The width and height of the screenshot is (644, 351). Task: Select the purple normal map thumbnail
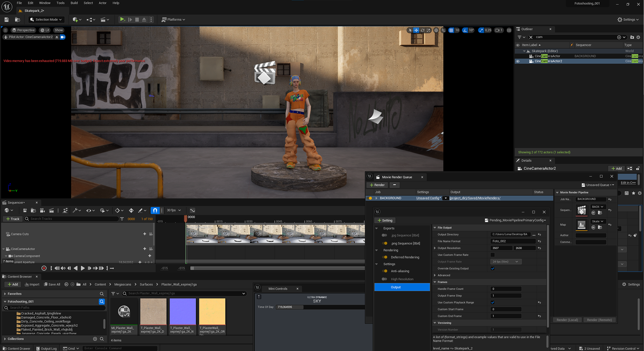[x=183, y=311]
